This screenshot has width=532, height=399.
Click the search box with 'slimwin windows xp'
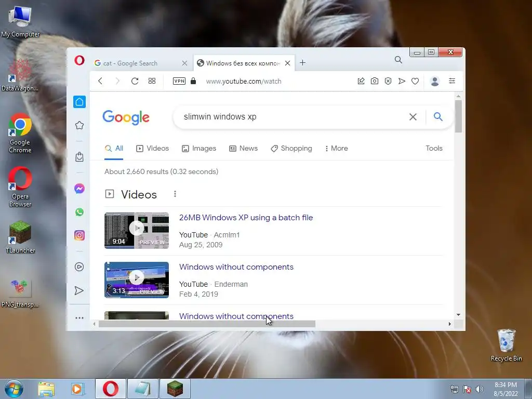292,117
